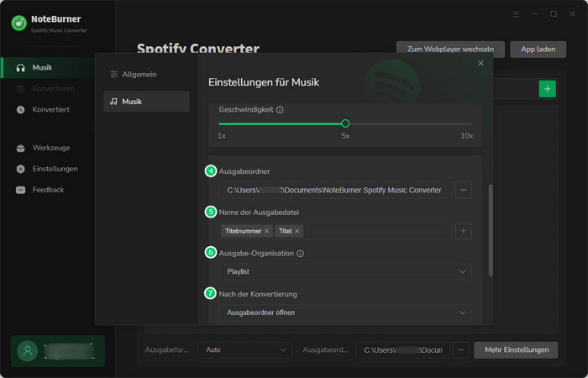Click the Mehr Einstellungen button
The image size is (588, 378).
point(516,350)
